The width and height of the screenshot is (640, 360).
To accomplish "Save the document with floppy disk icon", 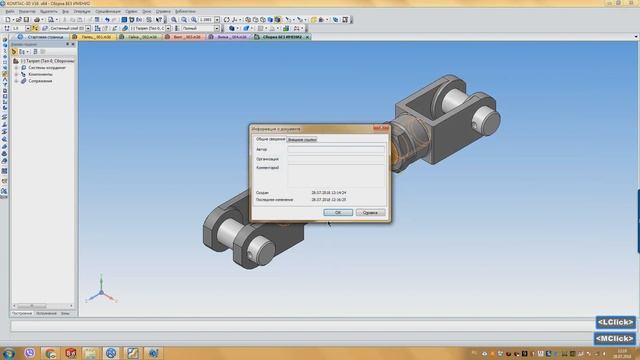I will click(x=26, y=20).
